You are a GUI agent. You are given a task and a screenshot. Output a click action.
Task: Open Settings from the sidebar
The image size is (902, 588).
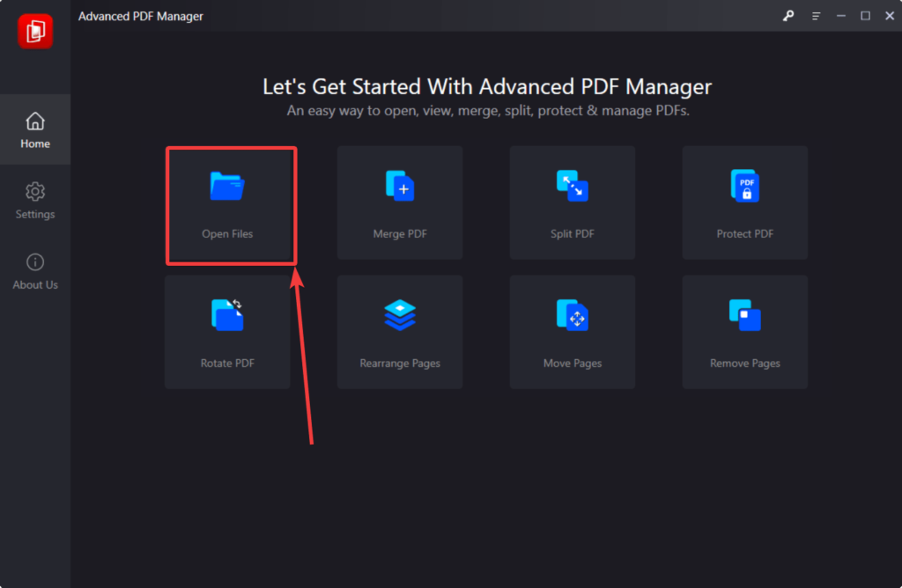[x=35, y=201]
